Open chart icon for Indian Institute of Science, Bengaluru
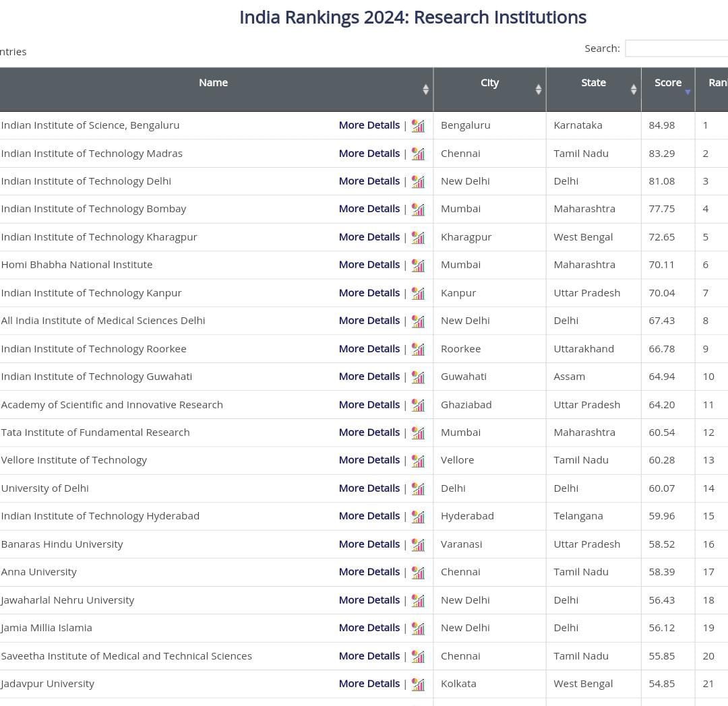728x706 pixels. 418,126
